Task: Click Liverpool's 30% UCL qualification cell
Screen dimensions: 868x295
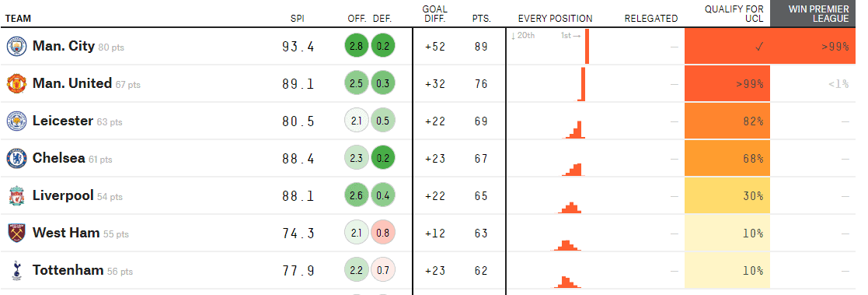Action: point(727,195)
